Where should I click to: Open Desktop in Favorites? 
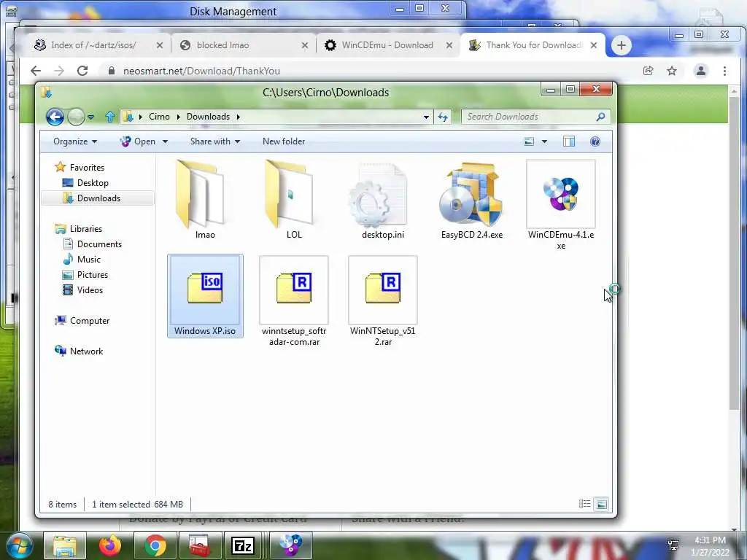tap(93, 183)
